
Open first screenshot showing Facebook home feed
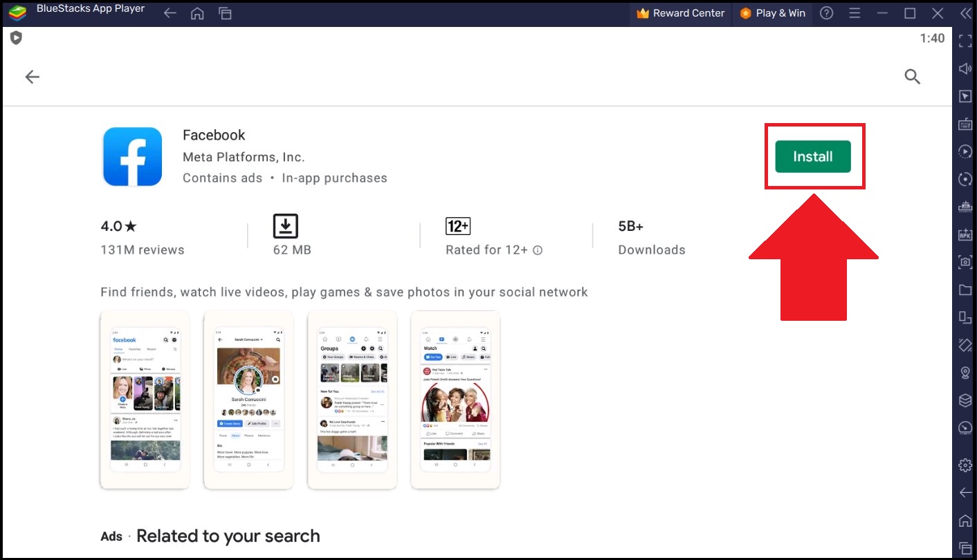coord(145,400)
